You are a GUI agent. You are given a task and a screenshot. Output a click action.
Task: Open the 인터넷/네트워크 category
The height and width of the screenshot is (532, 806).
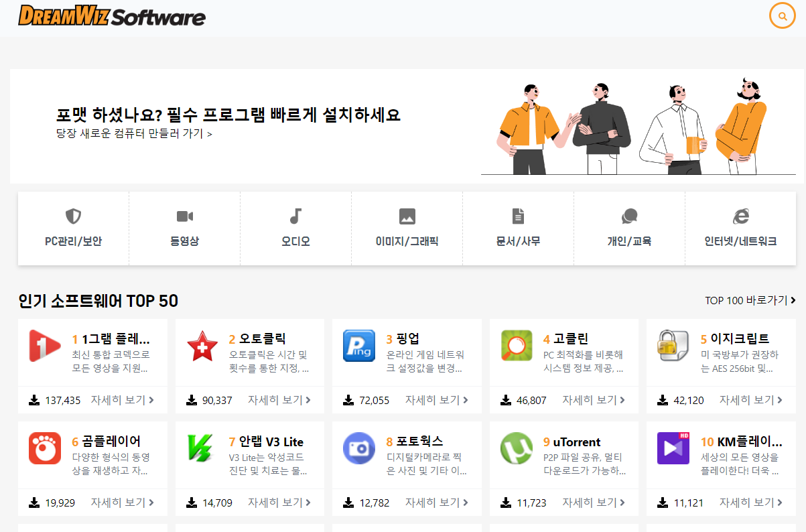pos(740,228)
